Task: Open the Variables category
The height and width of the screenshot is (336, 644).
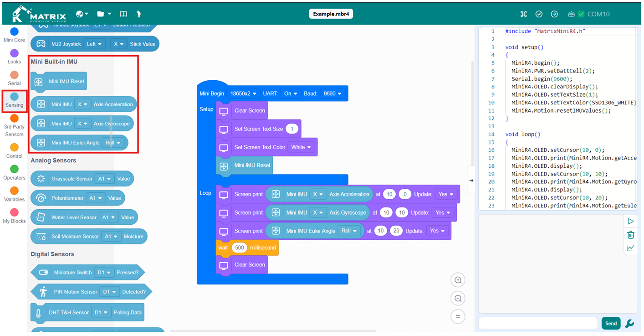Action: click(14, 195)
